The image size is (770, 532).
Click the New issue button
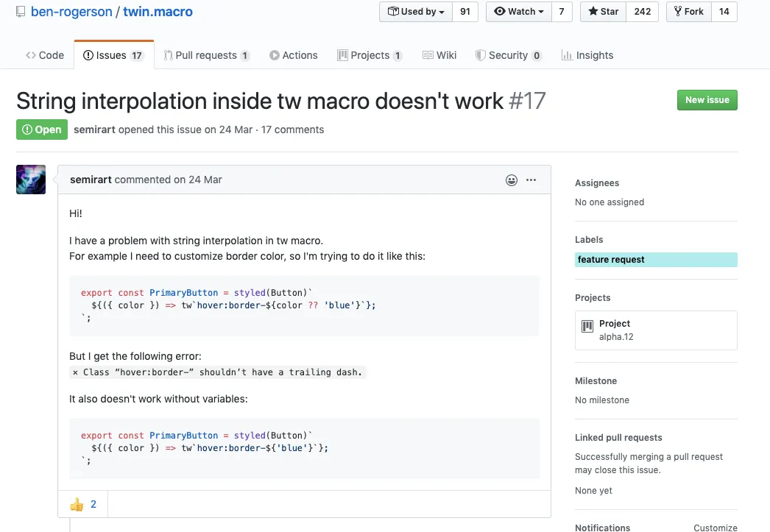(707, 100)
